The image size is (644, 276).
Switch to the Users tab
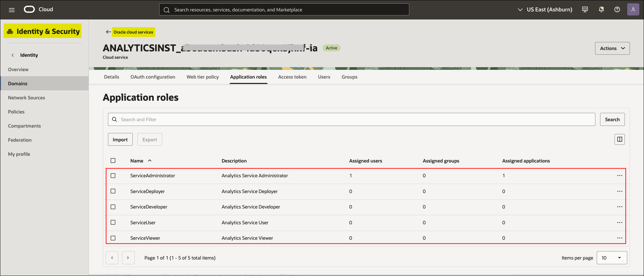click(x=324, y=77)
